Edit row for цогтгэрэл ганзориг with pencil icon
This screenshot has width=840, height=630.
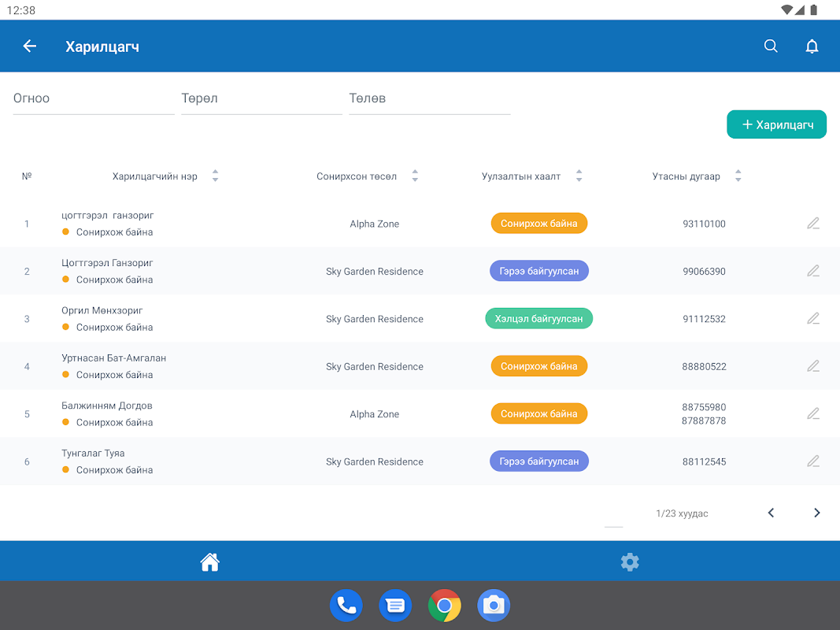(812, 224)
